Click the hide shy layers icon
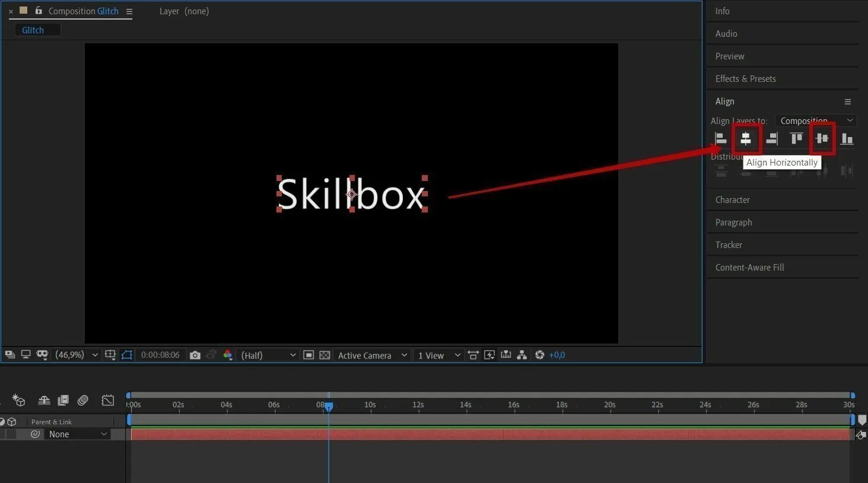868x483 pixels. coord(44,401)
